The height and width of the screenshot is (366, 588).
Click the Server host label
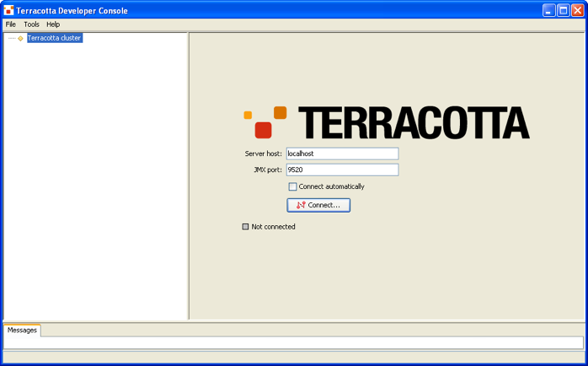tap(263, 153)
